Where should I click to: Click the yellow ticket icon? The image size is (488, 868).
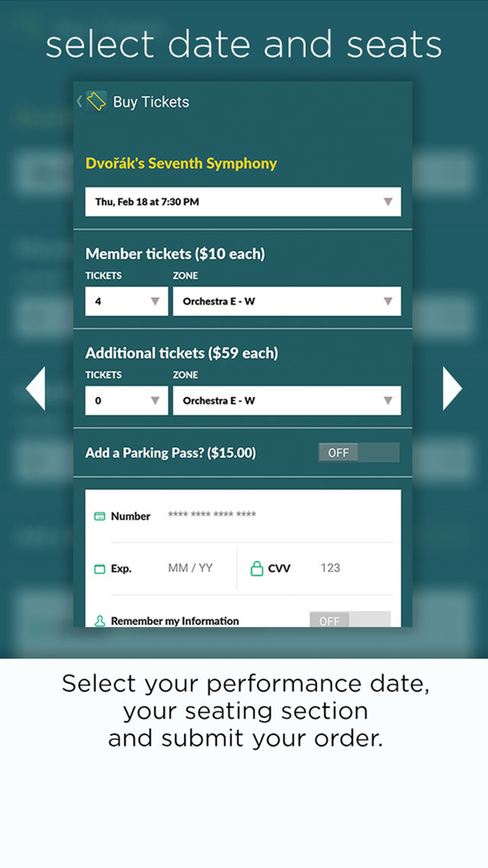point(96,102)
